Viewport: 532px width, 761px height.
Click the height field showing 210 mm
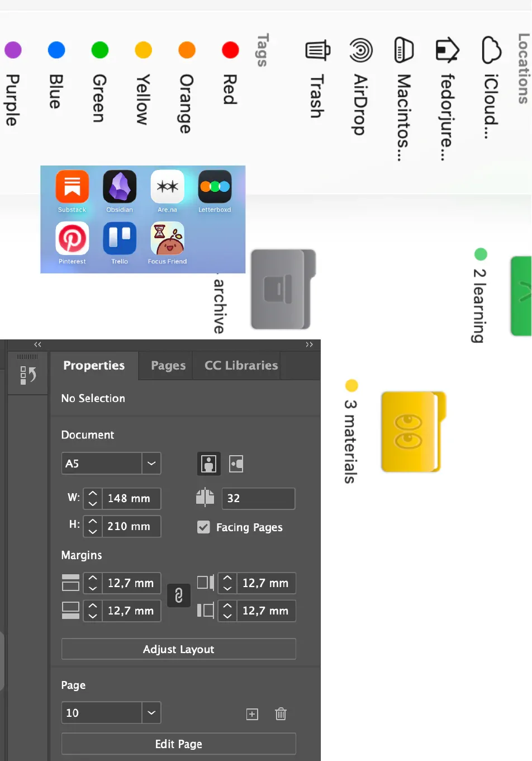click(131, 526)
